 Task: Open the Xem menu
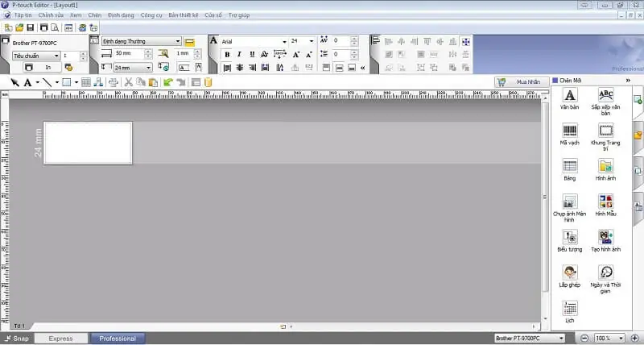coord(76,15)
